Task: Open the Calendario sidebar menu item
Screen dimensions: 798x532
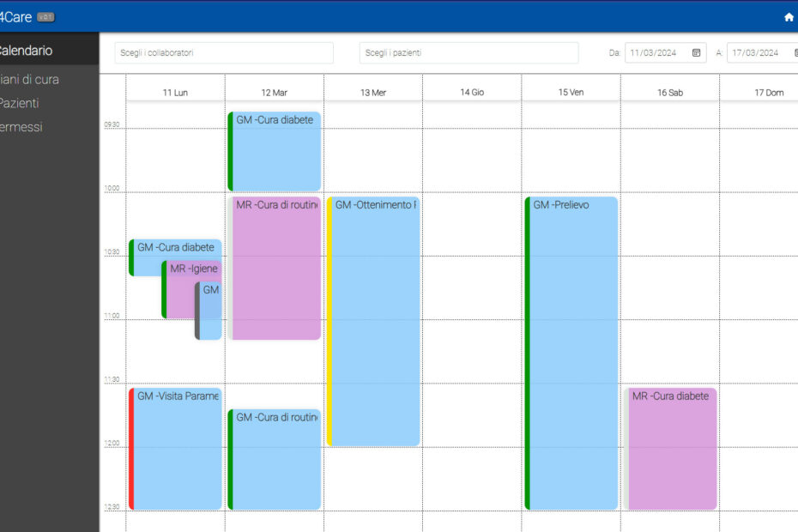Action: [x=50, y=51]
